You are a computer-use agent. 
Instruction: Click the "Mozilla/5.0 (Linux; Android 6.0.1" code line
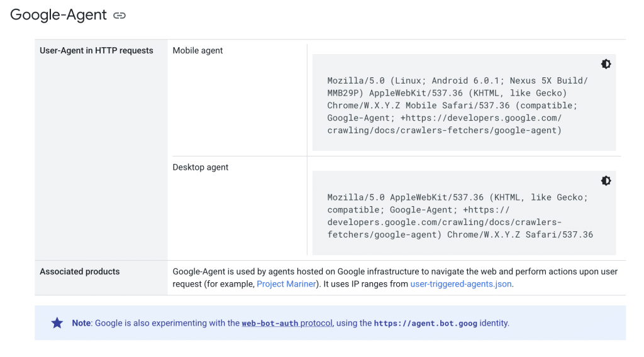coord(415,80)
